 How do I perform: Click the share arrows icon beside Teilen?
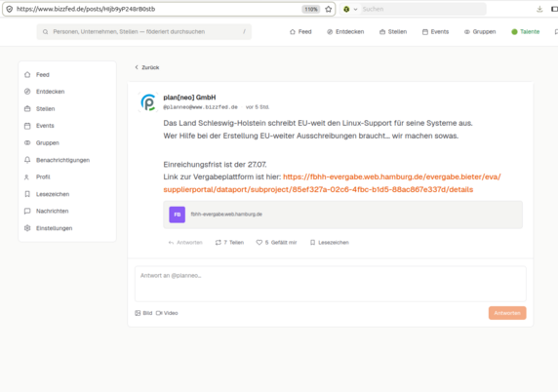(x=219, y=242)
